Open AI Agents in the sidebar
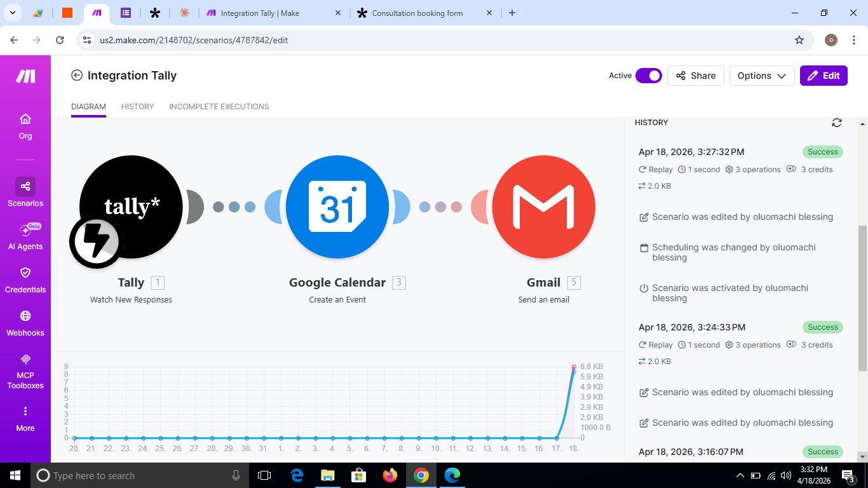Screen dimensions: 868x488 (x=25, y=236)
